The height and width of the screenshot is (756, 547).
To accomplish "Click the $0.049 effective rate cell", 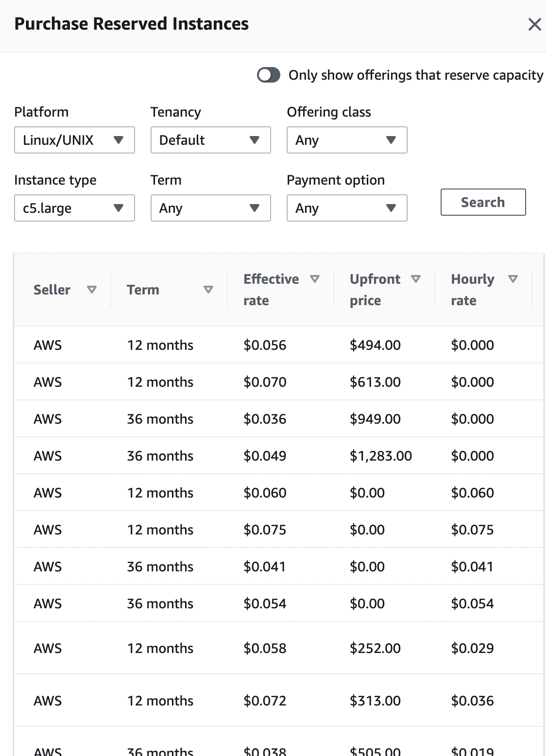I will click(265, 456).
